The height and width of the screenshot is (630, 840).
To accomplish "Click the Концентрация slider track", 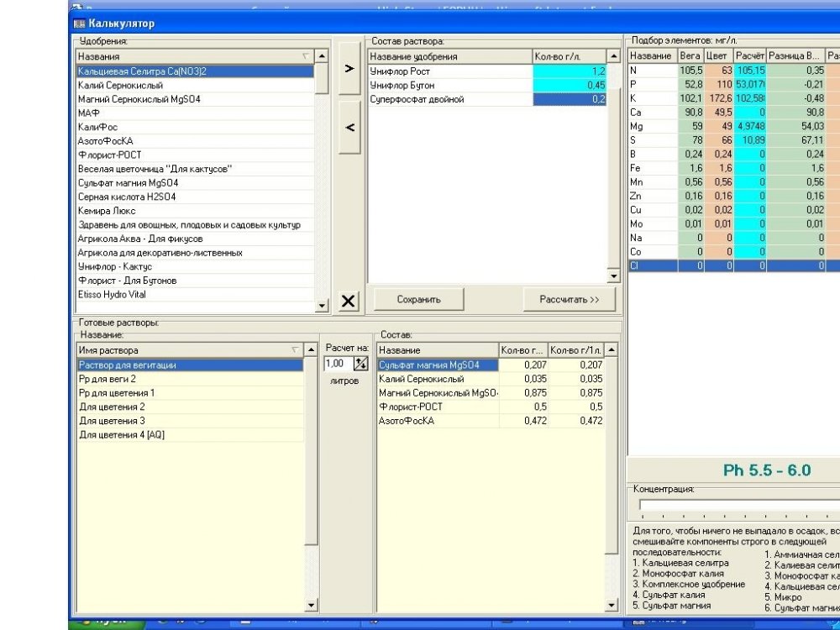I will (x=739, y=505).
